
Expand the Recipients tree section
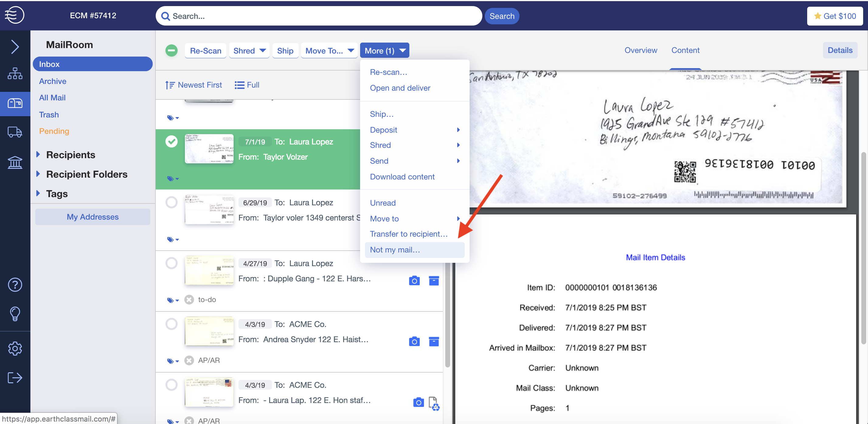tap(38, 155)
